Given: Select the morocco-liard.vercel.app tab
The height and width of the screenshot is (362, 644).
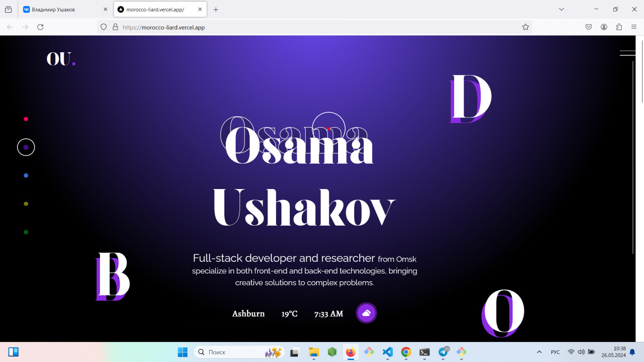Looking at the screenshot, I should [160, 9].
